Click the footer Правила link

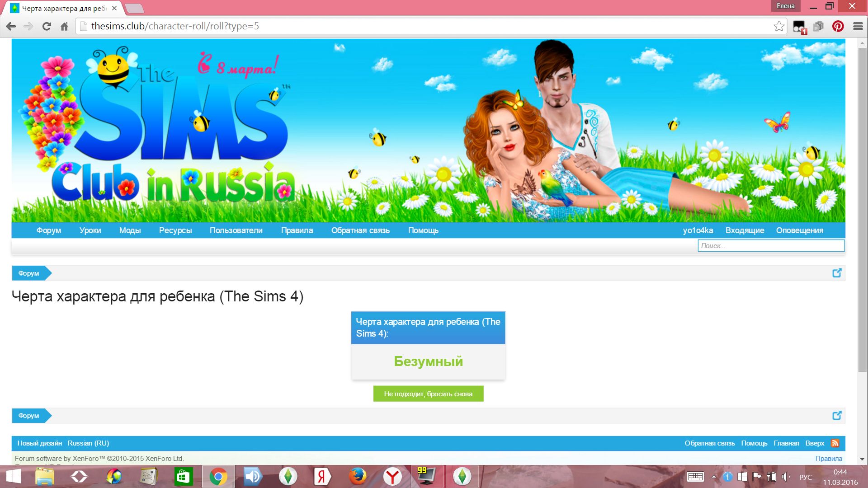pos(829,459)
